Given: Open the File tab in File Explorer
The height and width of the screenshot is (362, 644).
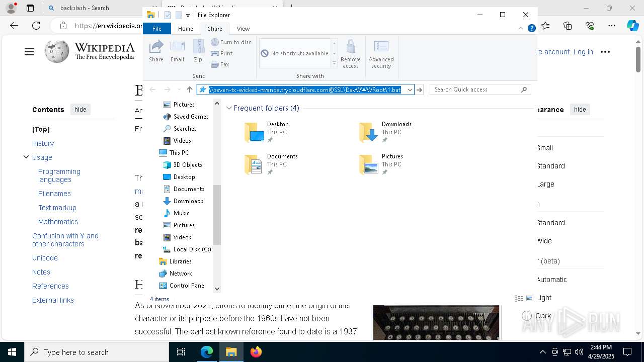Looking at the screenshot, I should point(156,29).
